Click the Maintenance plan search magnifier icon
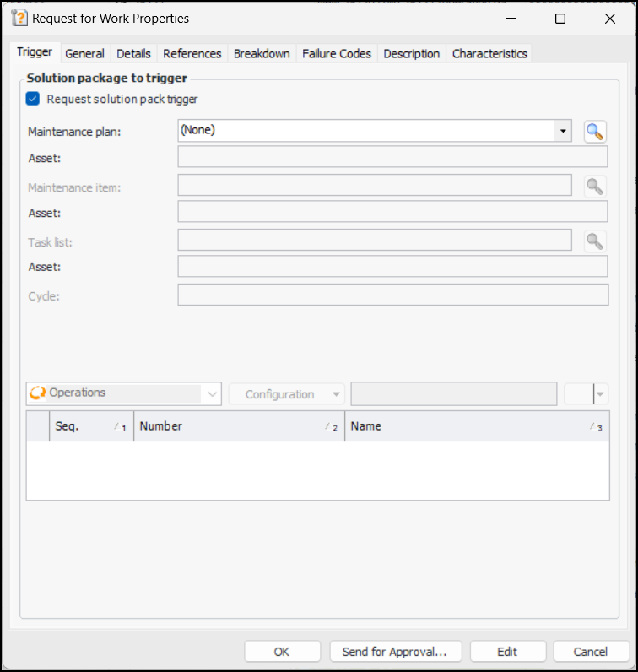 click(x=595, y=132)
